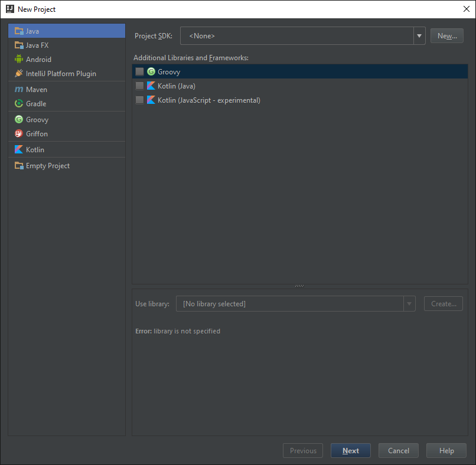The width and height of the screenshot is (476, 465).
Task: Click the Groovy framework icon in libraries list
Action: tap(151, 71)
